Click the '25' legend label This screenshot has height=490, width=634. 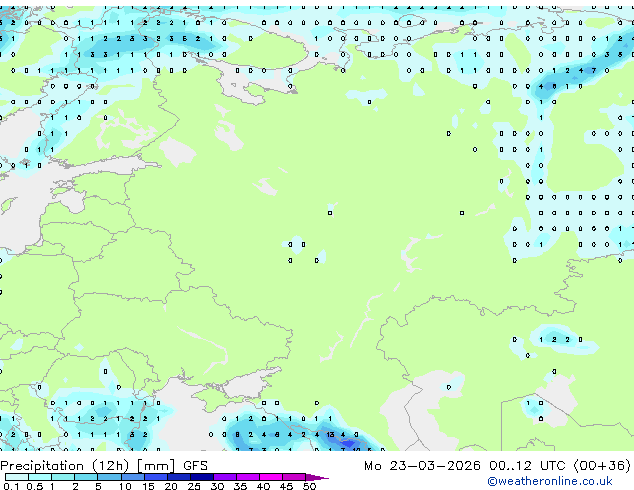click(194, 486)
